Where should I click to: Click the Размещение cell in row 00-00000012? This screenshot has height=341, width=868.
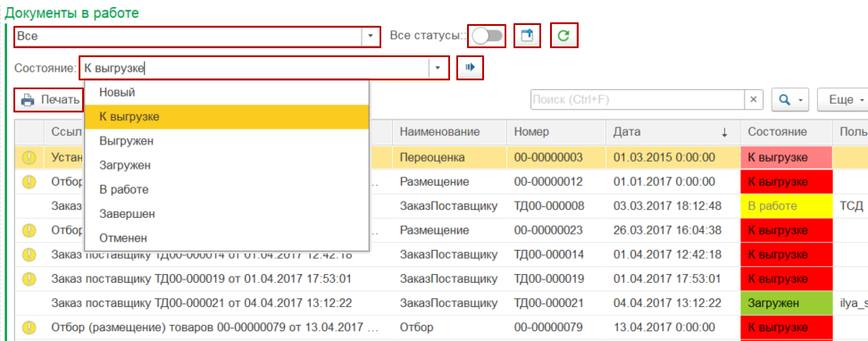pyautogui.click(x=449, y=181)
